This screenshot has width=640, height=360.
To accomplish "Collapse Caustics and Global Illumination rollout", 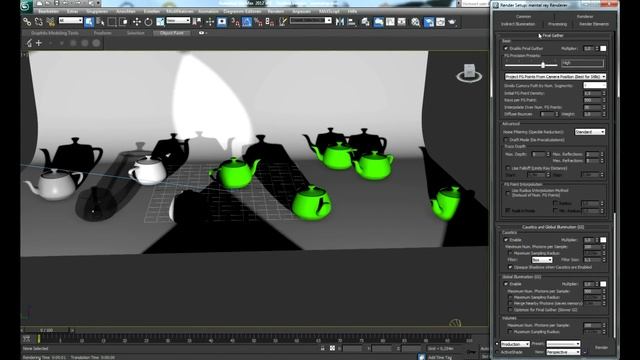I will click(553, 227).
